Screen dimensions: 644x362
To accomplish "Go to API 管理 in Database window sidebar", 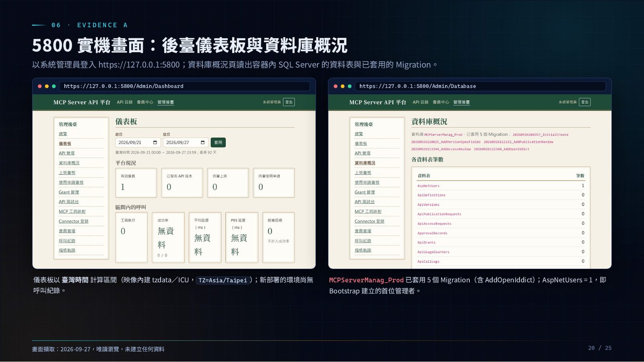I will click(x=362, y=153).
